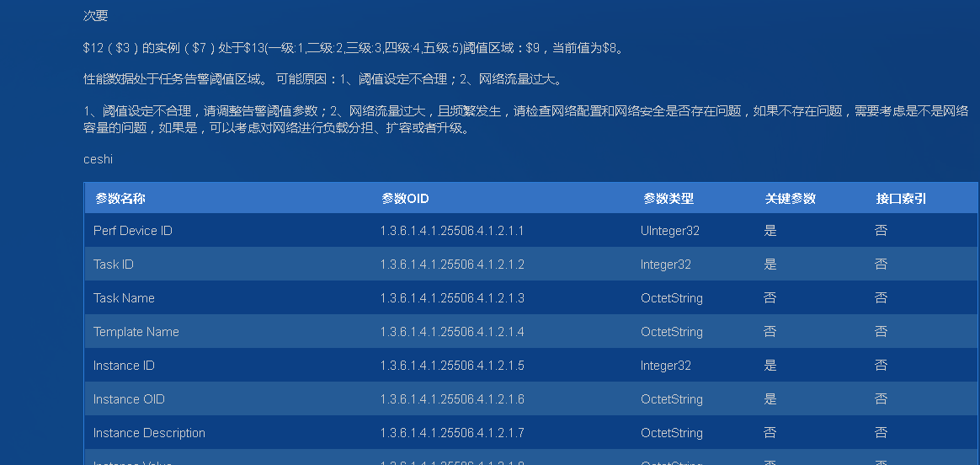
Task: Click 接口索引 value 否 for Task Name
Action: click(881, 298)
